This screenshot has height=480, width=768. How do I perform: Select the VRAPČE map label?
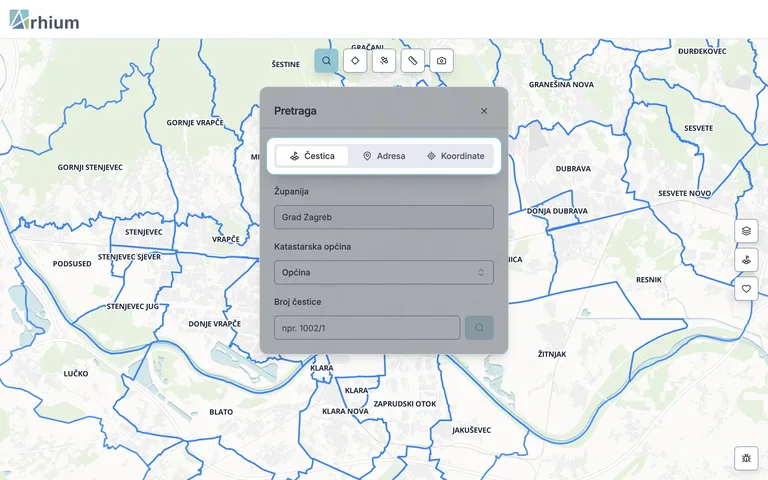pyautogui.click(x=226, y=240)
